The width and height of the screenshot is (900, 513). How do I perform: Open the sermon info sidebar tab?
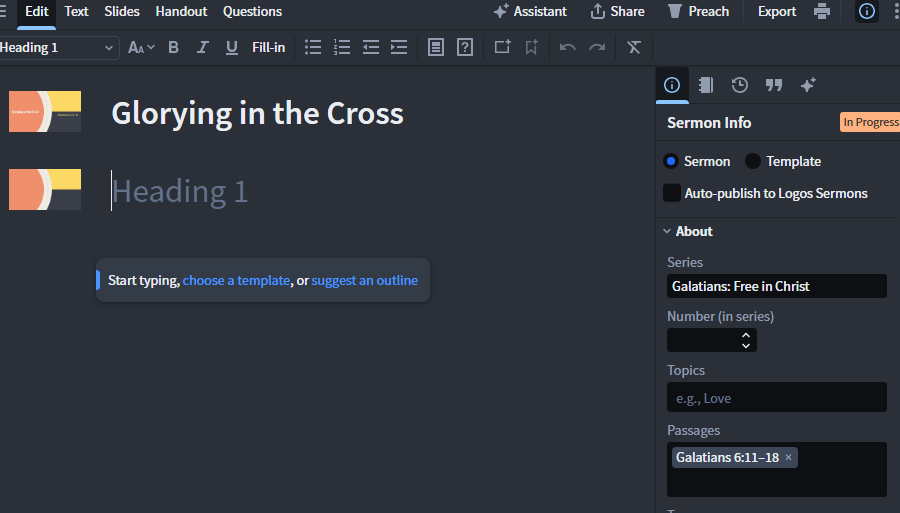click(672, 86)
